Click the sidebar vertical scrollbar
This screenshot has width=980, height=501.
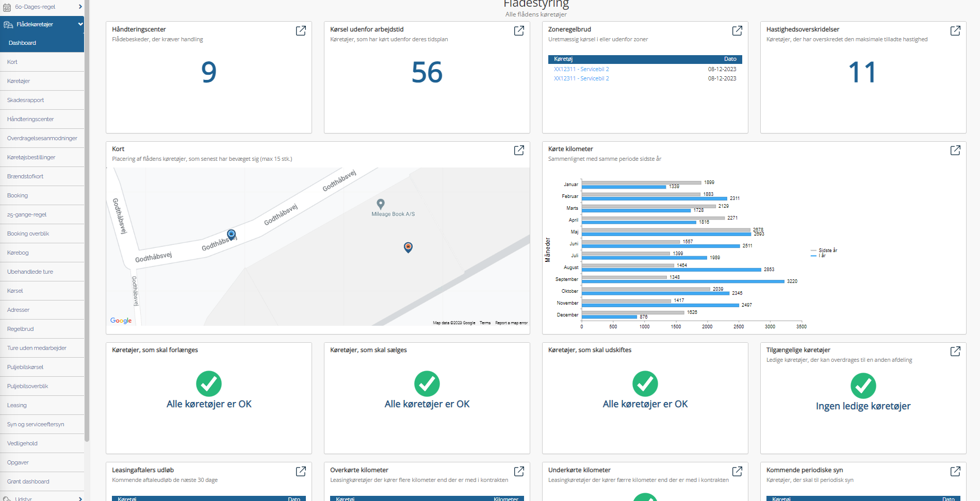87,222
